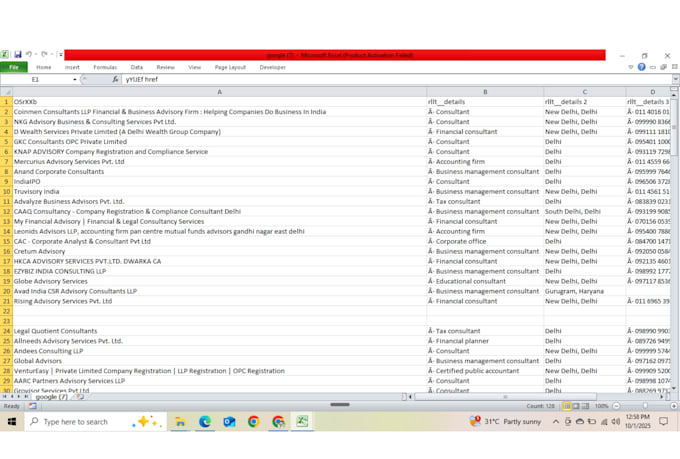Select the cell Certified public accountant
680x459 pixels.
[x=485, y=371]
